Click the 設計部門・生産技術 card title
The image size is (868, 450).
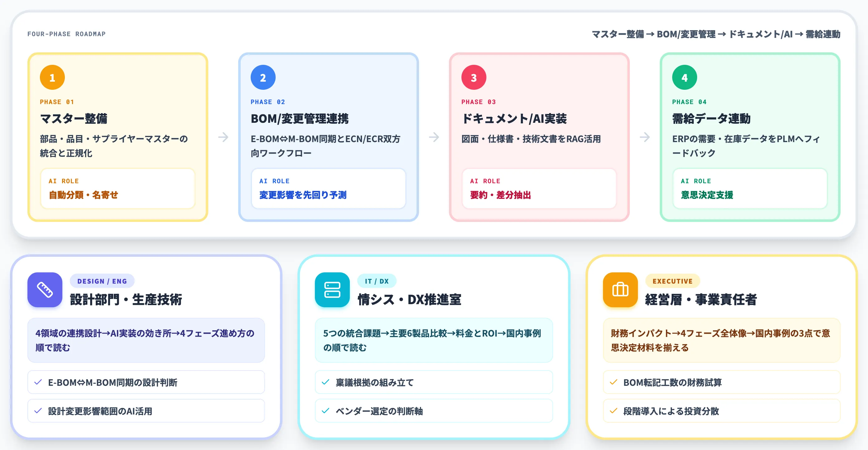126,299
